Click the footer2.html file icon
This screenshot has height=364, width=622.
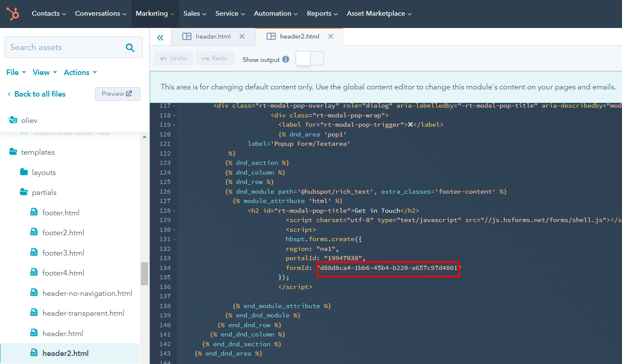point(34,232)
